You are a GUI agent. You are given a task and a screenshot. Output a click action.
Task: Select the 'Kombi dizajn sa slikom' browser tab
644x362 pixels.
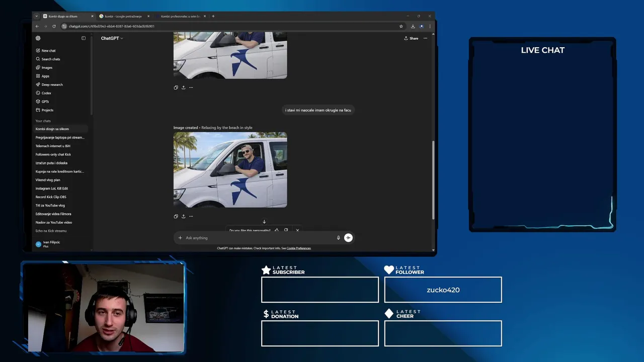point(68,16)
